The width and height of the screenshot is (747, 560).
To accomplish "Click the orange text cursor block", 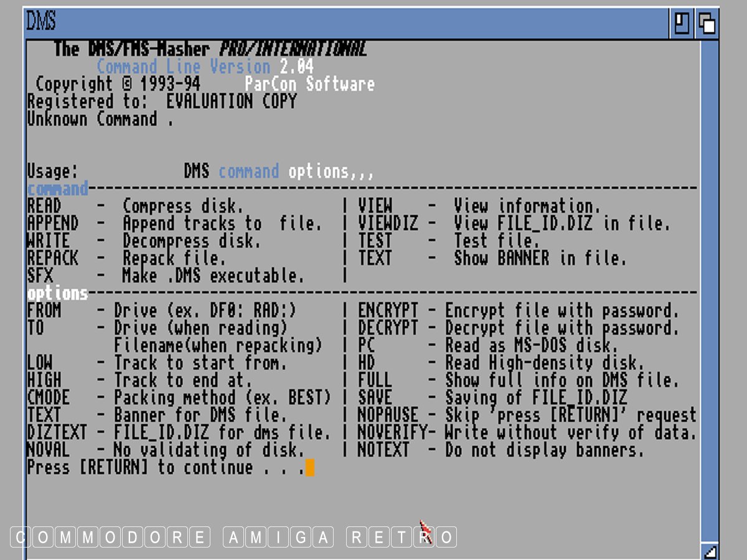I will click(x=310, y=467).
